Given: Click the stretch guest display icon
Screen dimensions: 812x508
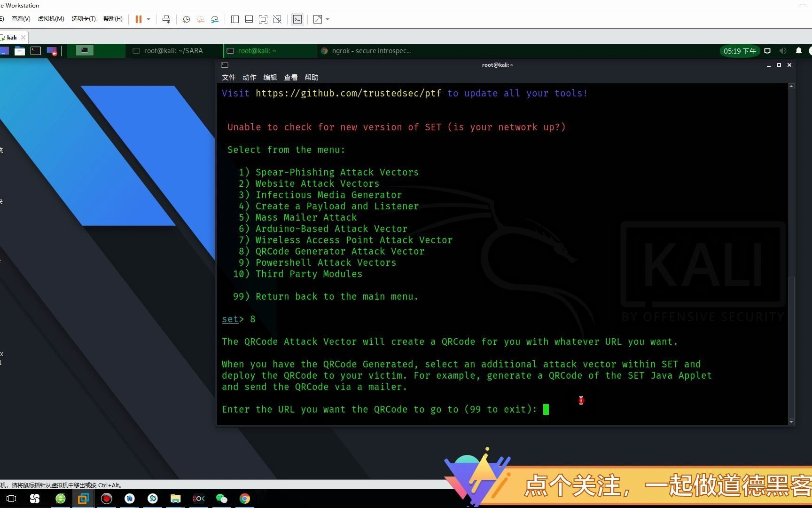Looking at the screenshot, I should pyautogui.click(x=318, y=19).
